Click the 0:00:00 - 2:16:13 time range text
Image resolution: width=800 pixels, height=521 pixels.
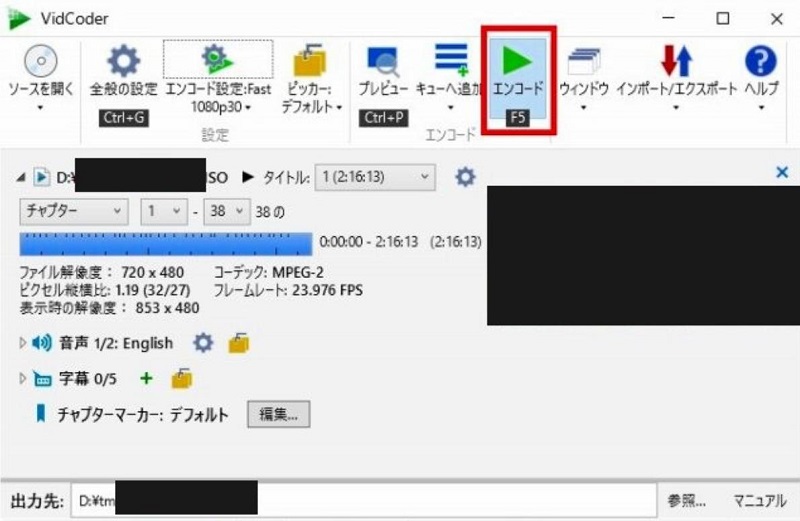tap(368, 241)
